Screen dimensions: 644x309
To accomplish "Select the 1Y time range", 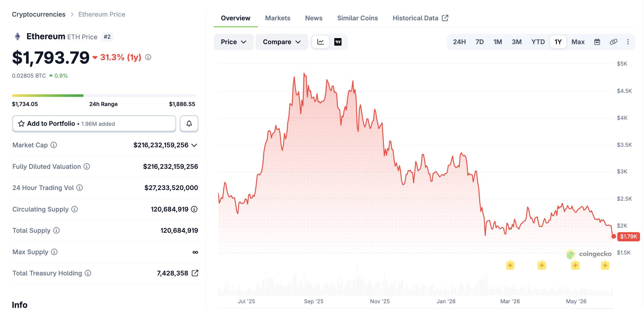I will pos(558,42).
